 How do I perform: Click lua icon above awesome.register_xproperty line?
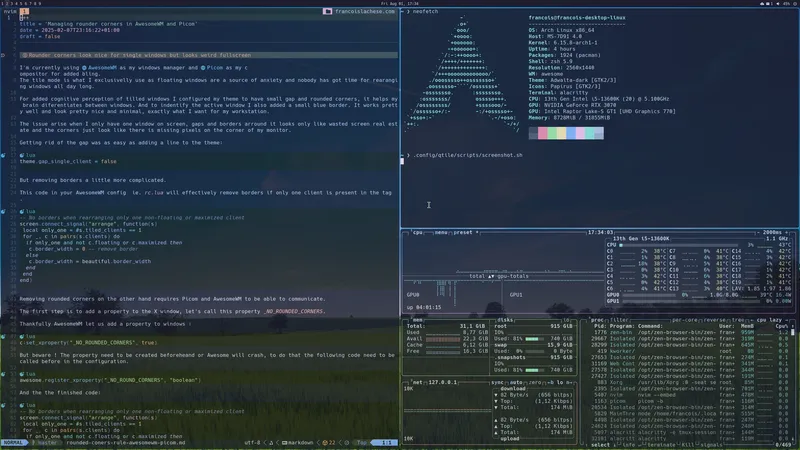(x=22, y=374)
